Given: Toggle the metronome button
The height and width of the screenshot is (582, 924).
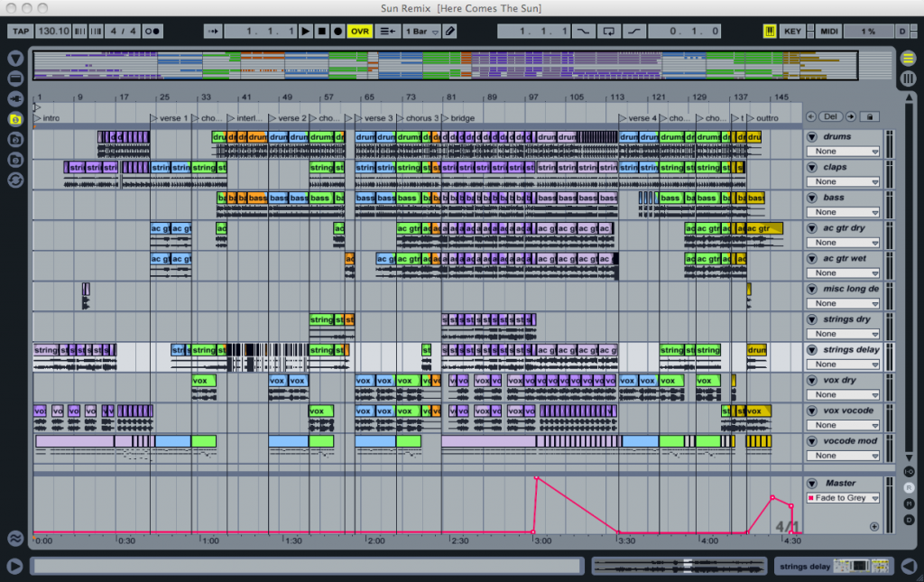Looking at the screenshot, I should 152,32.
